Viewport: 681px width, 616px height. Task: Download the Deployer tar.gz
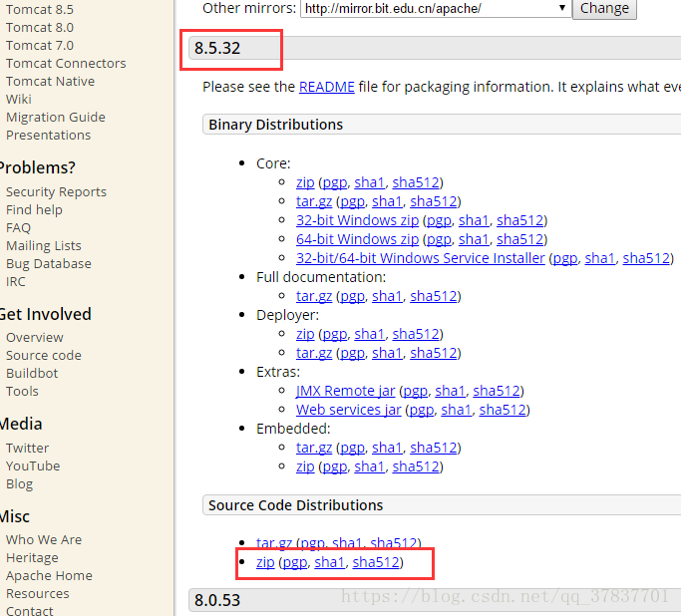(314, 353)
